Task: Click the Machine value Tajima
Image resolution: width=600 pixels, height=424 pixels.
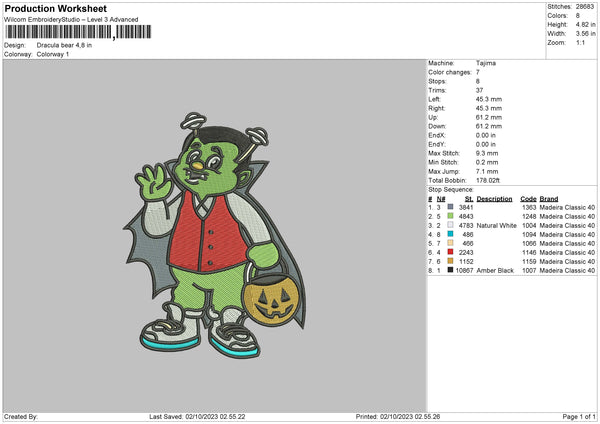Action: (486, 63)
